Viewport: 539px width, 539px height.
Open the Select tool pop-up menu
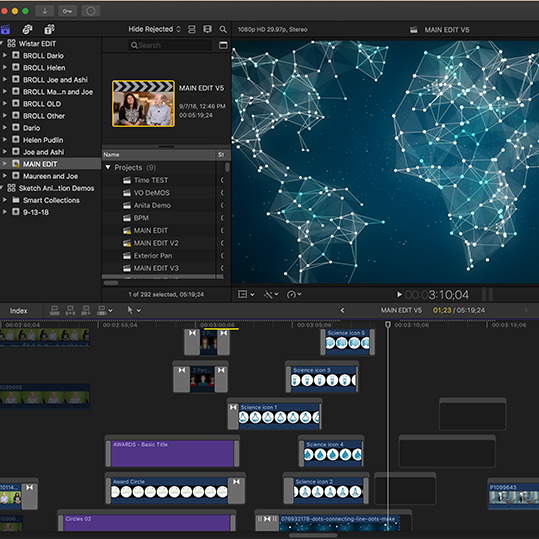pos(134,310)
